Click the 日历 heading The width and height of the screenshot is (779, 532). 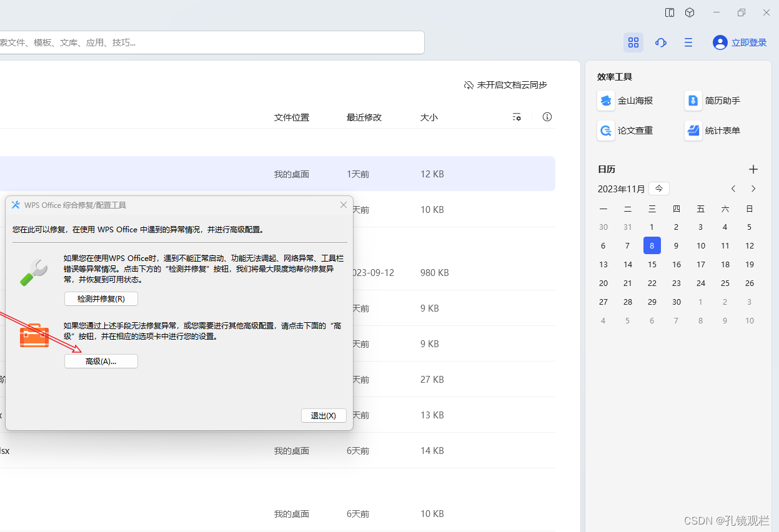tap(607, 169)
